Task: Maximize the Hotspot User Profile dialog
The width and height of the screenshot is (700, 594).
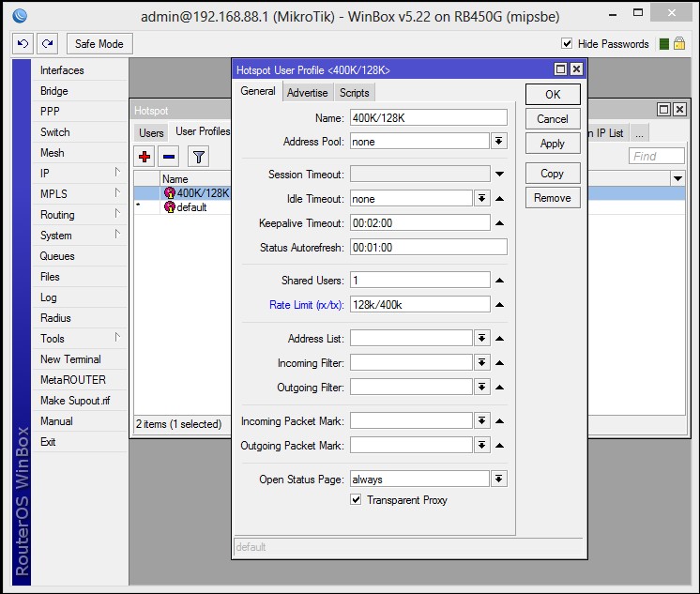Action: coord(560,69)
